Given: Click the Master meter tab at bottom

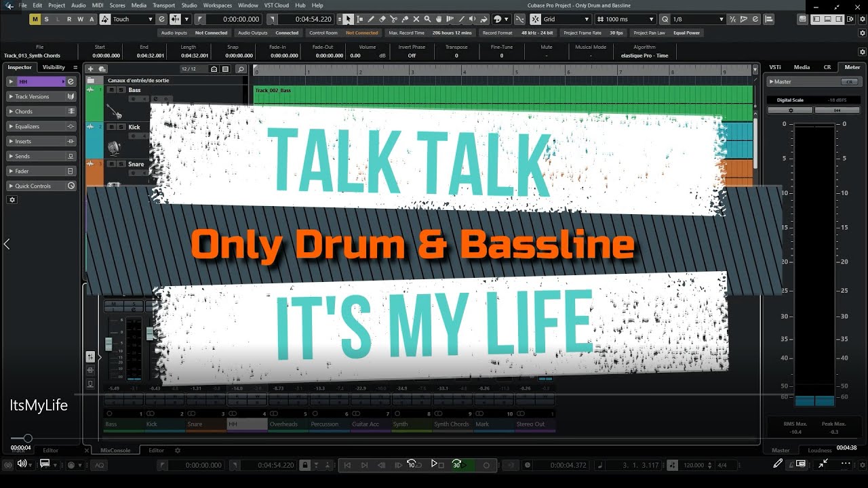Looking at the screenshot, I should [x=781, y=450].
